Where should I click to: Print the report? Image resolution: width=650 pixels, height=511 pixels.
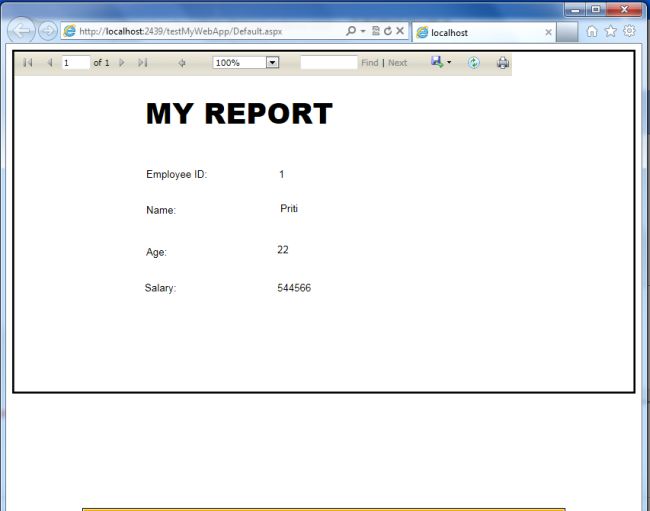503,63
